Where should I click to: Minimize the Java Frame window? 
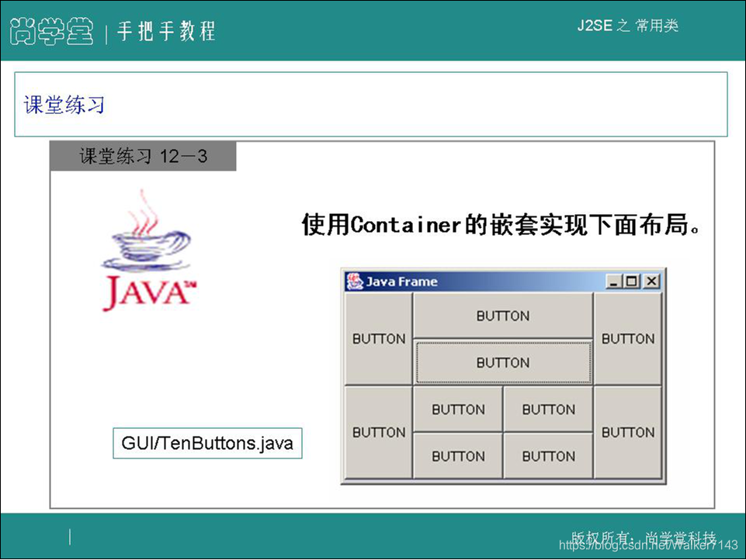click(x=614, y=282)
